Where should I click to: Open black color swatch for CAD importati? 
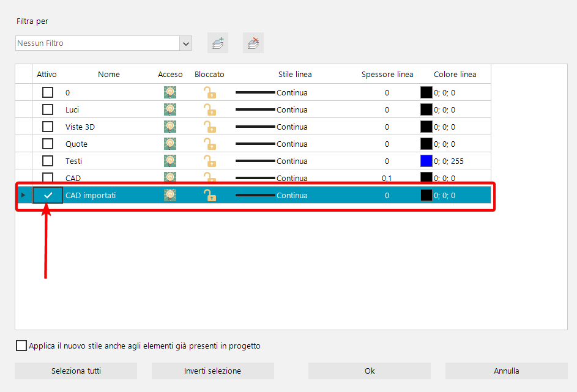[x=426, y=195]
